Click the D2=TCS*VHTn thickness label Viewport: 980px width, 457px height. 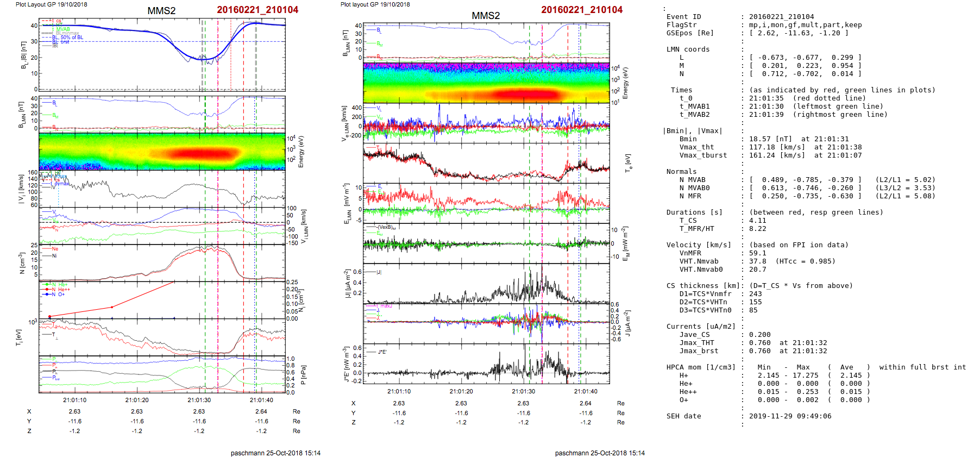click(x=703, y=302)
